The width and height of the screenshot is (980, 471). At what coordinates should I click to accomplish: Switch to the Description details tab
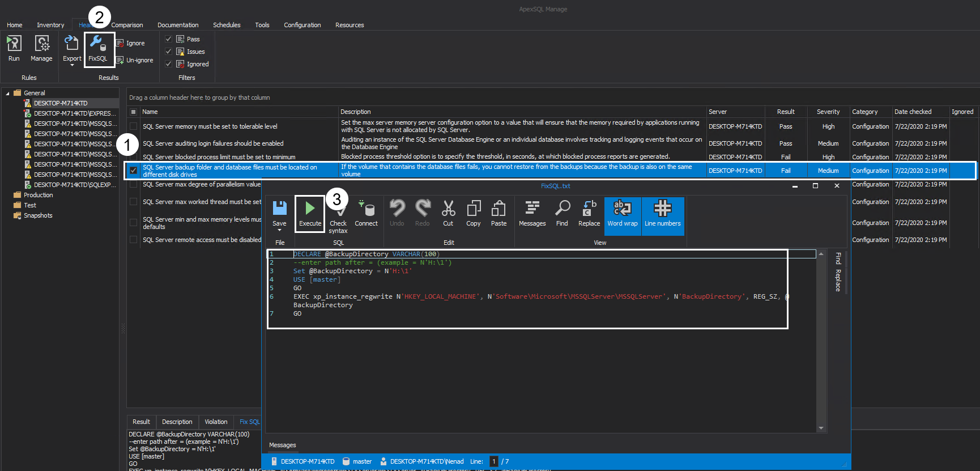point(177,422)
